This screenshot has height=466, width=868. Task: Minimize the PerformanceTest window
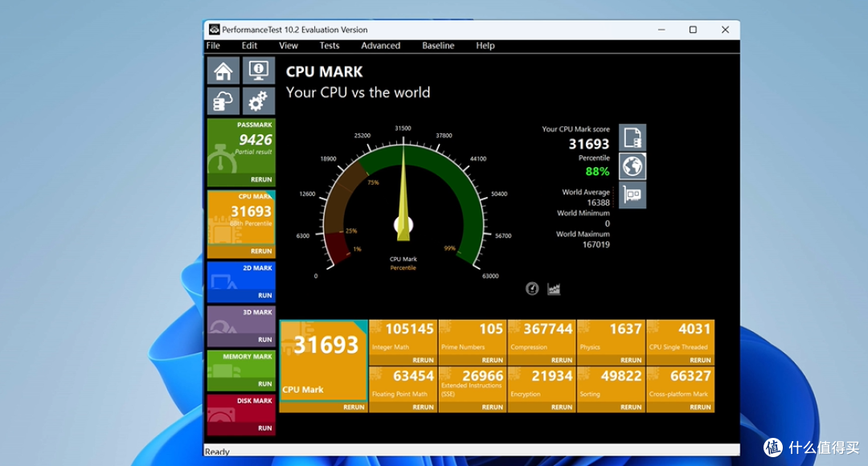(x=661, y=30)
